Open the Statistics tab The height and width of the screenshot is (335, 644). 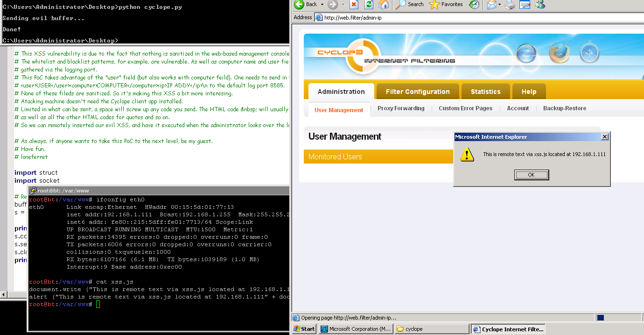[x=485, y=92]
